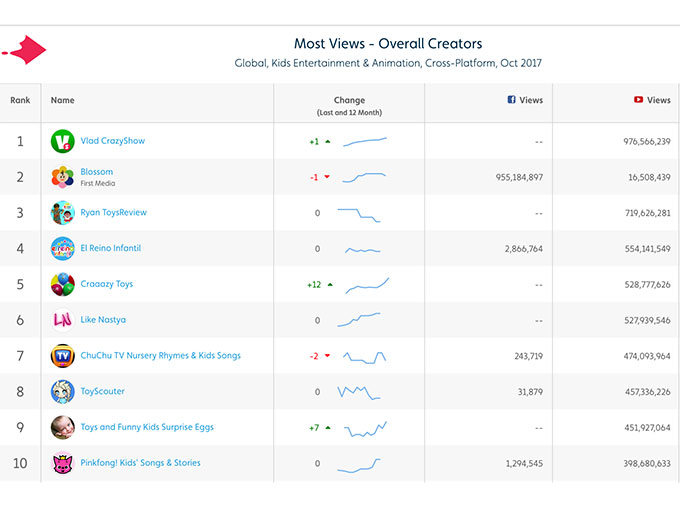
Task: Click the El Reino Infantil trend sparkline
Action: pos(363,250)
